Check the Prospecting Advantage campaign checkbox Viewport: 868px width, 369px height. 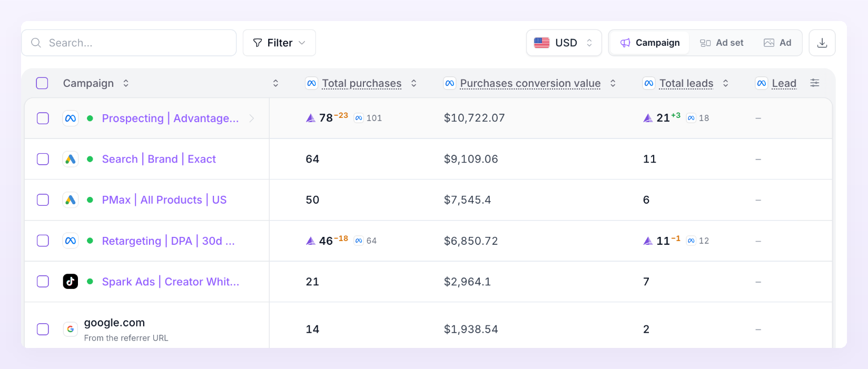pyautogui.click(x=43, y=118)
